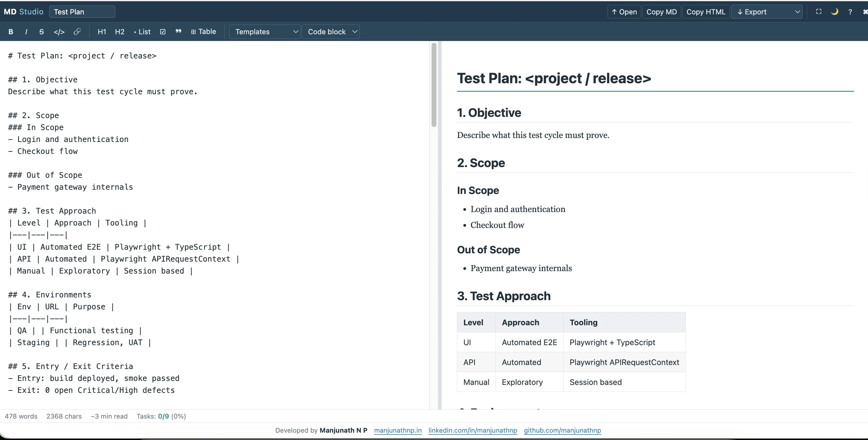
Task: Open help with question mark icon
Action: [x=850, y=12]
